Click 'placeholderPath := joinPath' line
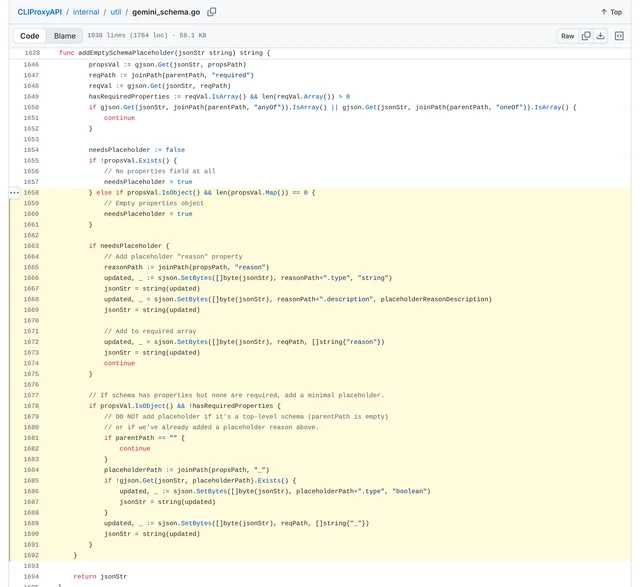Screen dimensions: 640x587 point(187,470)
